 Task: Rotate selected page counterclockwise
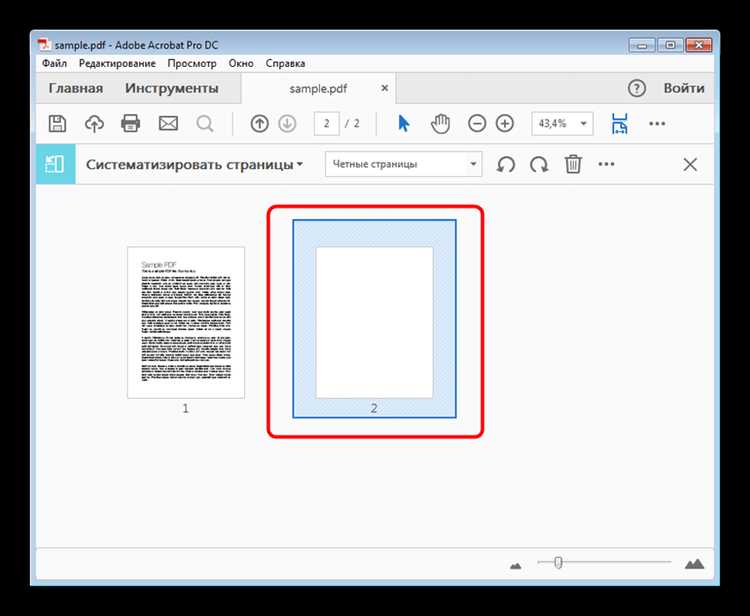(x=506, y=165)
